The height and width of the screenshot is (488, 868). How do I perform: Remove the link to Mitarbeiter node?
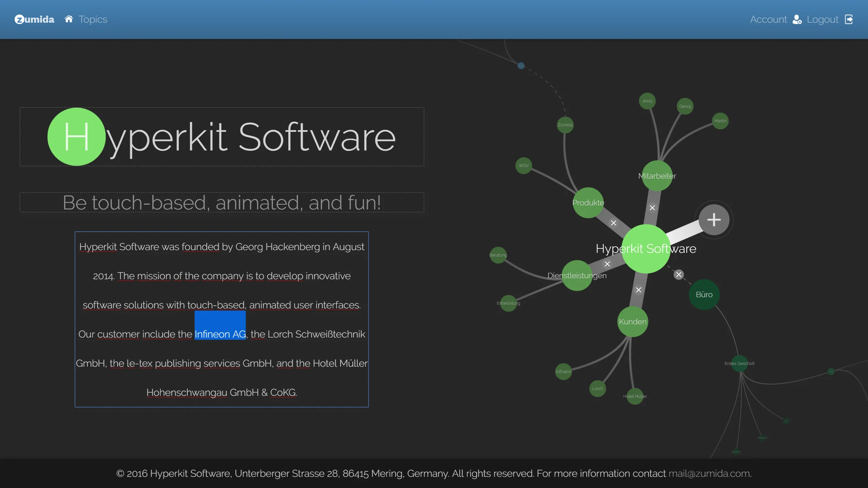[652, 208]
